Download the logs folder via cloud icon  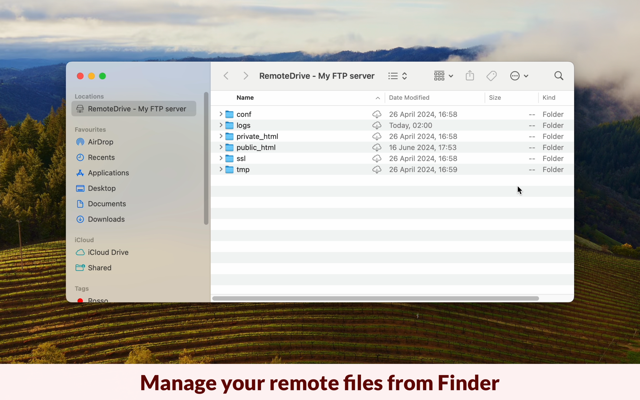click(376, 125)
